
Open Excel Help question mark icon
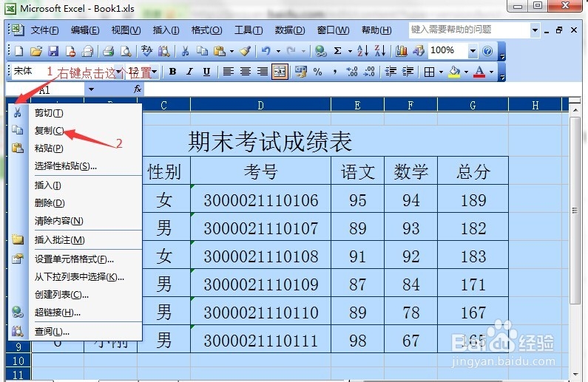point(487,51)
